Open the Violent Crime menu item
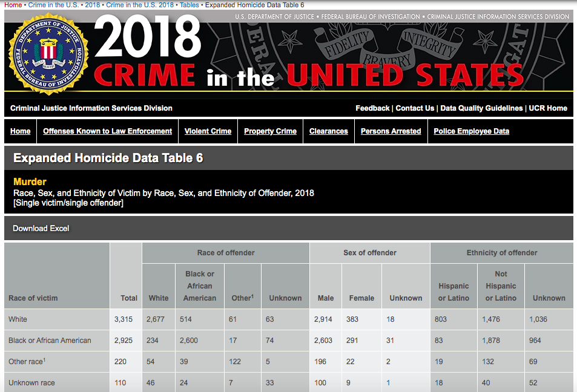This screenshot has height=392, width=577. (208, 131)
